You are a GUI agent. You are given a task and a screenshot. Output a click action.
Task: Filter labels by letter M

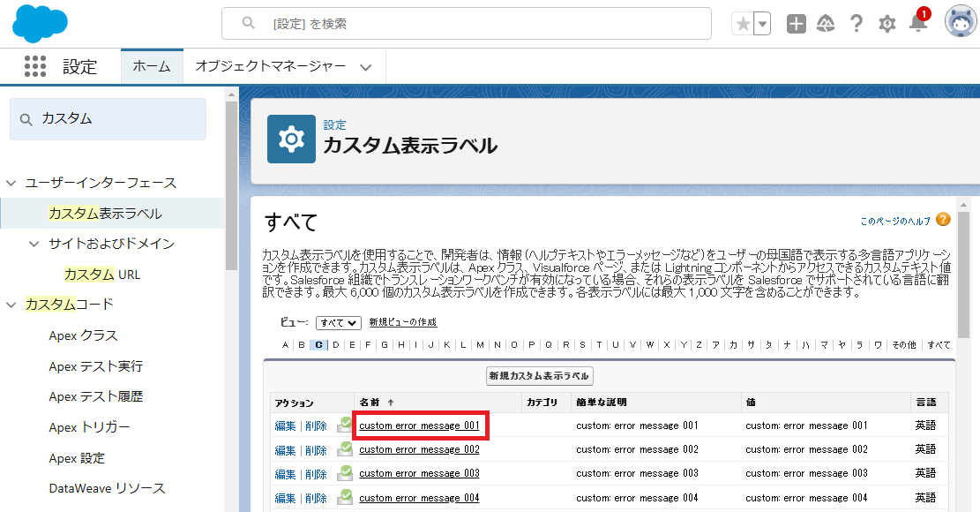(480, 344)
